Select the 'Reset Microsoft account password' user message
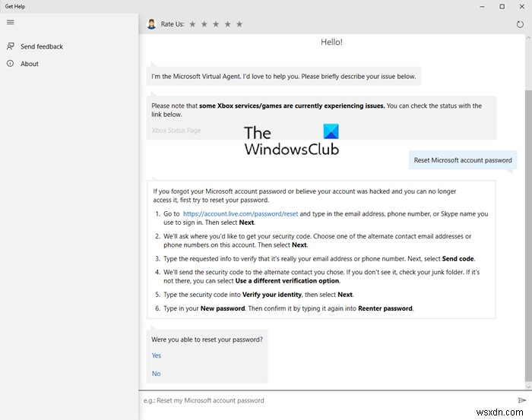The width and height of the screenshot is (532, 420). (x=463, y=160)
